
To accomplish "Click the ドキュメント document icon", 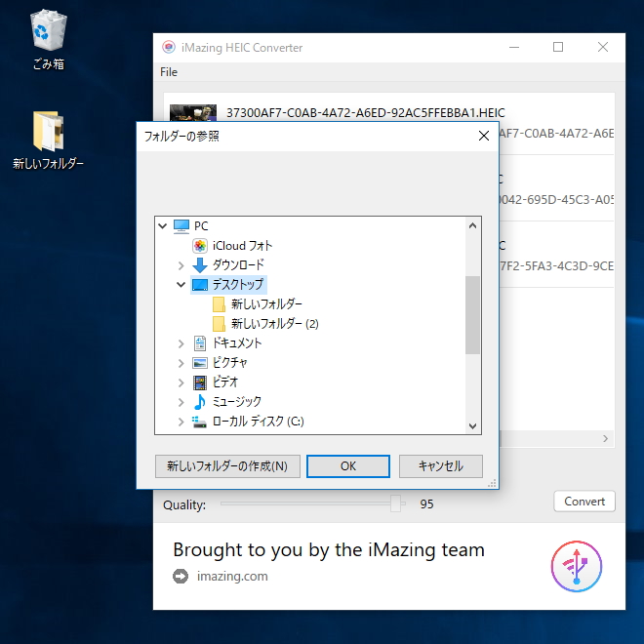I will click(200, 343).
